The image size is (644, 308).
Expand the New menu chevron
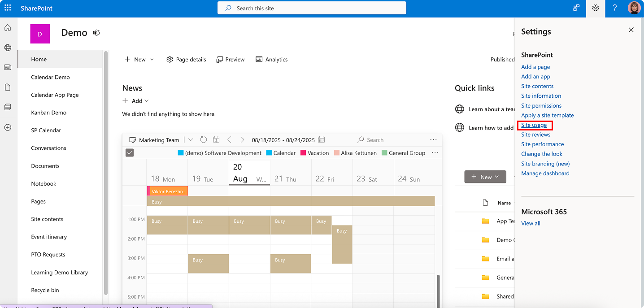pyautogui.click(x=152, y=59)
